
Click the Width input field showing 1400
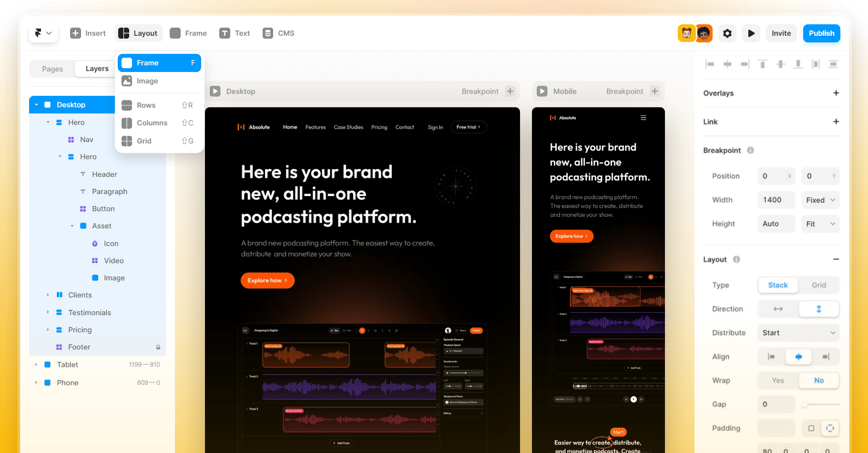pyautogui.click(x=776, y=200)
